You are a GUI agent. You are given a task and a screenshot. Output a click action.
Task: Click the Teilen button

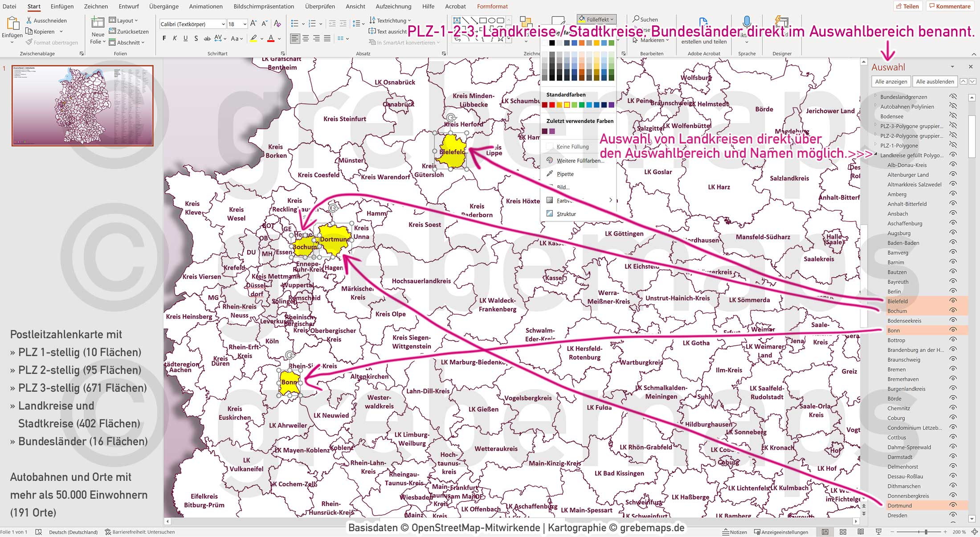908,6
